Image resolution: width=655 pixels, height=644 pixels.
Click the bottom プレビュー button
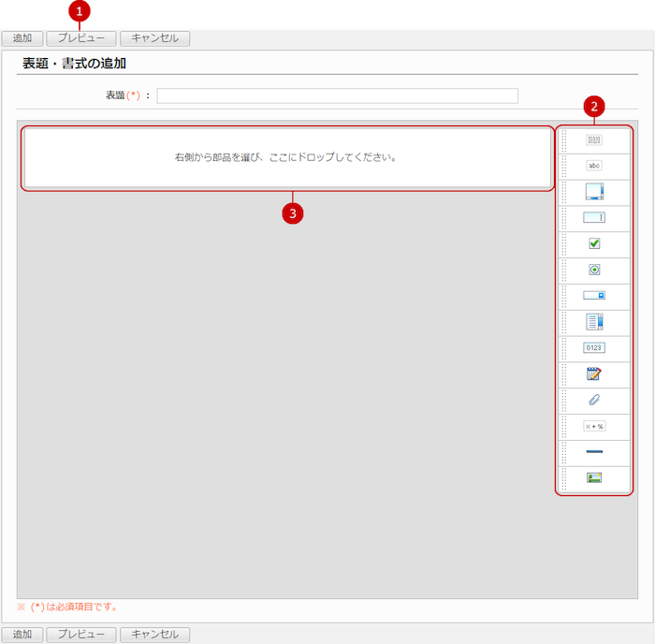tap(81, 635)
